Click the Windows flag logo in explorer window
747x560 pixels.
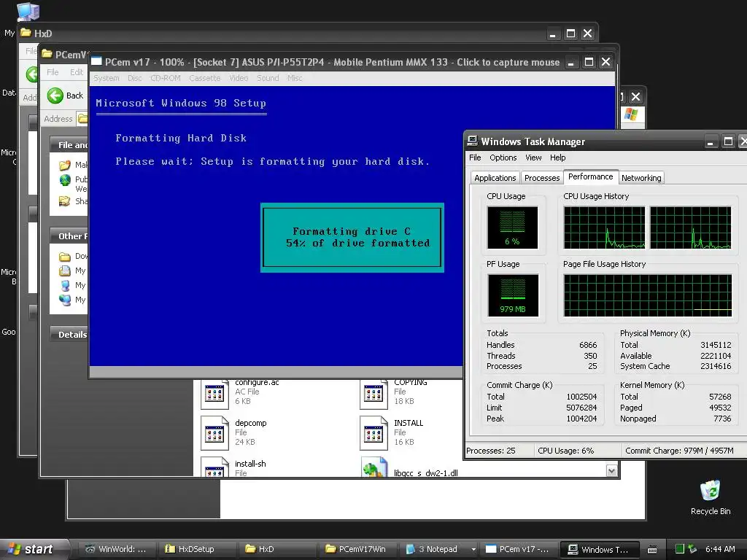[631, 114]
